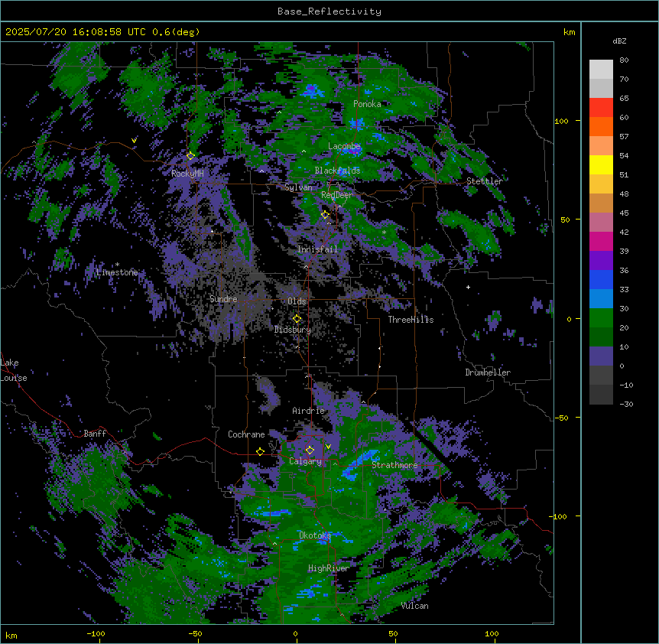This screenshot has width=659, height=644.
Task: Click the RockyMH label
Action: tap(187, 174)
